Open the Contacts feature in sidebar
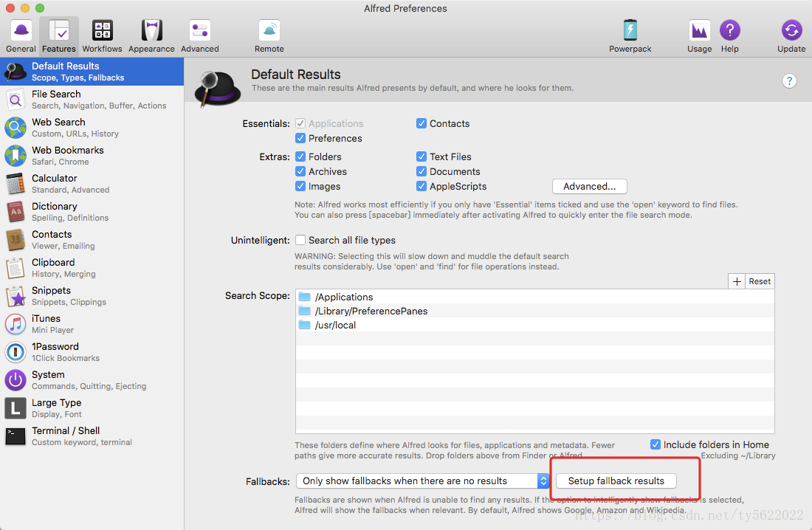The width and height of the screenshot is (812, 530). [x=92, y=239]
